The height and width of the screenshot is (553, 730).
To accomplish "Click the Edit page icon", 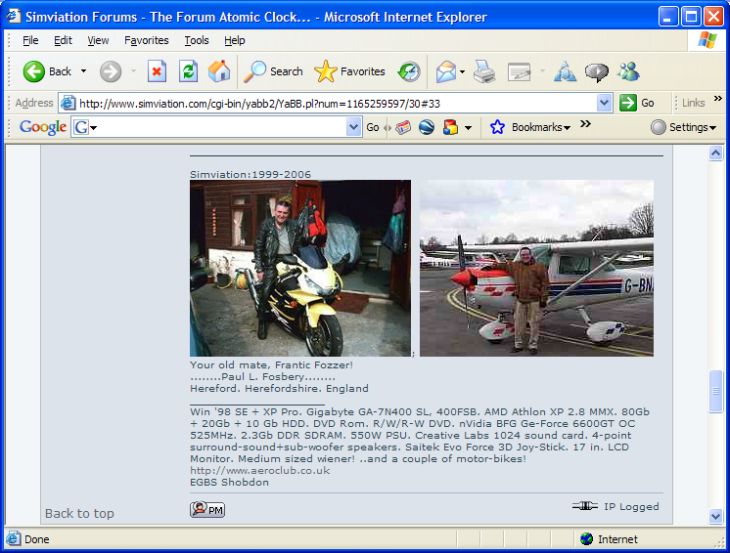I will click(519, 72).
